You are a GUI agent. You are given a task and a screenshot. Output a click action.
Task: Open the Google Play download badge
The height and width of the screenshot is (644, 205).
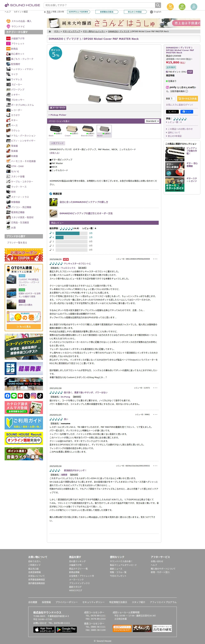click(x=66, y=629)
